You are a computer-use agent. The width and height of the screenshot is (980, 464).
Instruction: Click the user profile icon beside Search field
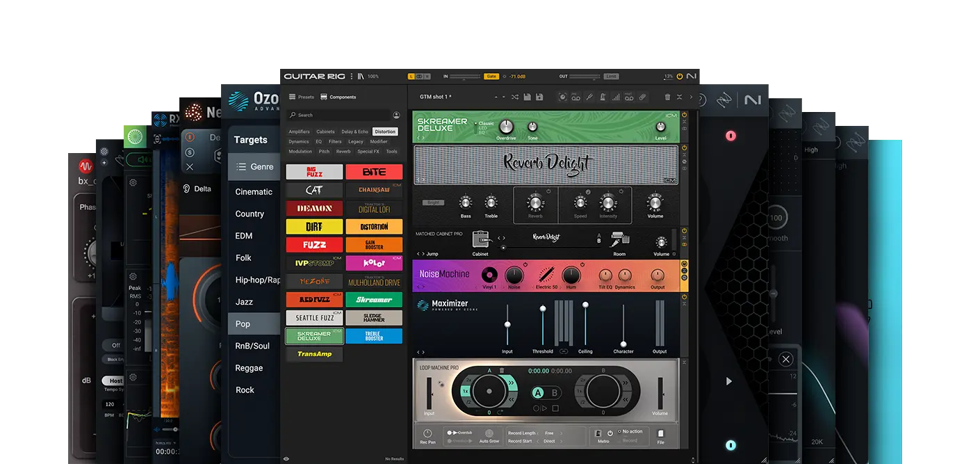(396, 115)
